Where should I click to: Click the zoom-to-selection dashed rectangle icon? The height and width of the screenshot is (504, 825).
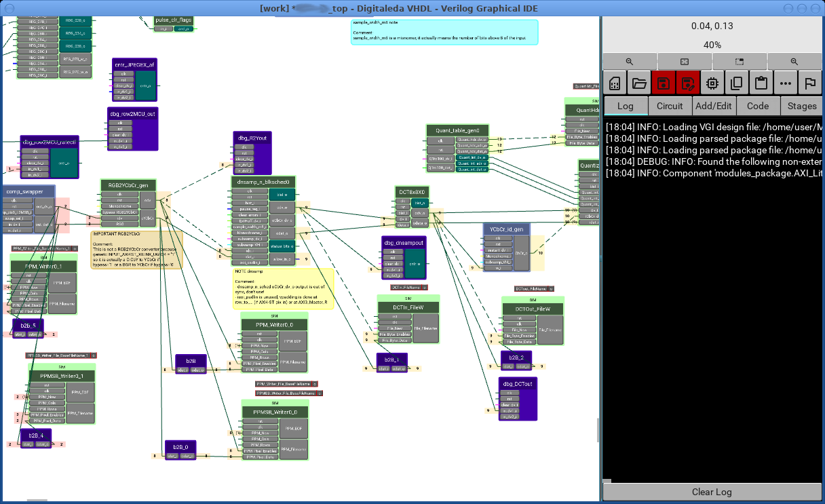pos(740,61)
